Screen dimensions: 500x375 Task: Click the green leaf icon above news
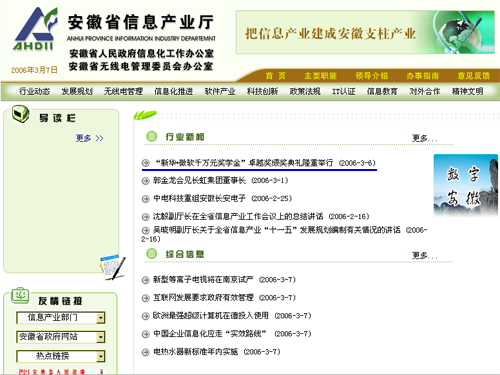tap(145, 115)
